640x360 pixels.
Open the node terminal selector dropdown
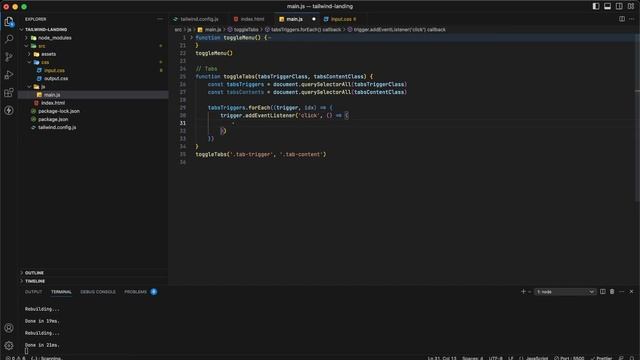565,291
